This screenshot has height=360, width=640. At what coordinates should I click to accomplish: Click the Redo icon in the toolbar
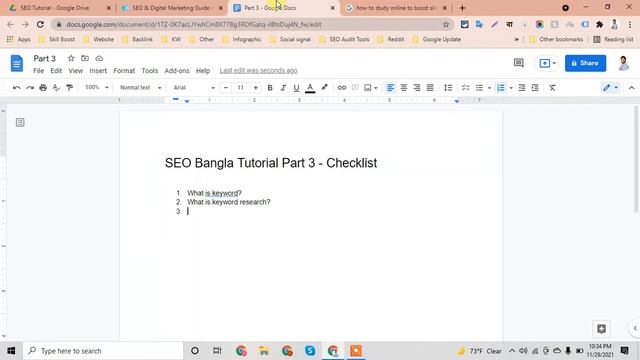[x=30, y=87]
